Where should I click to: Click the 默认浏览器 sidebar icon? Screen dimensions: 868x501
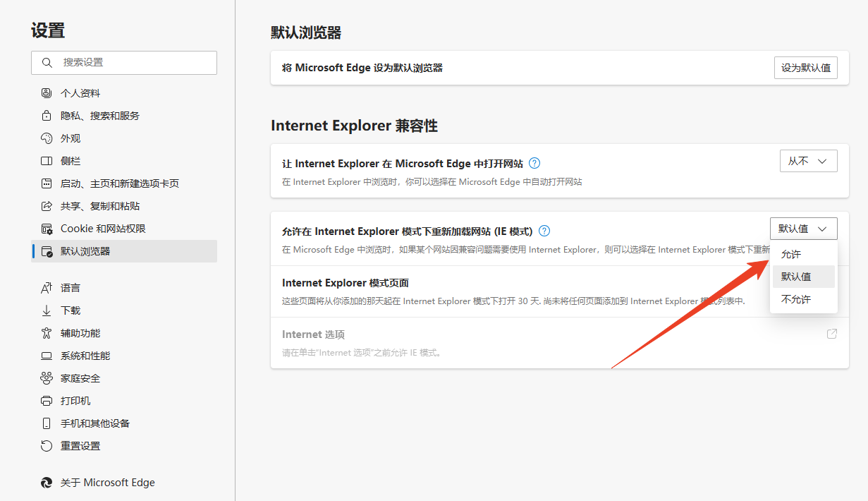click(47, 251)
